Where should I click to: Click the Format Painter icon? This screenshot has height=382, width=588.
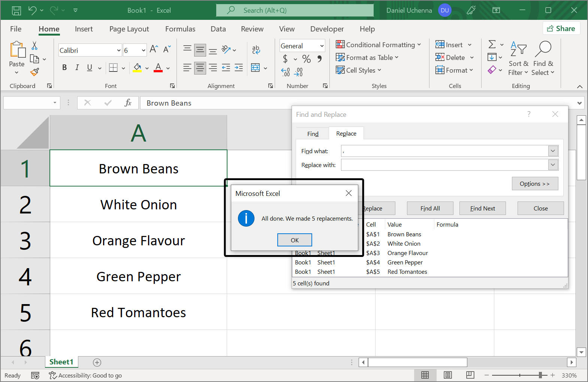(x=34, y=72)
